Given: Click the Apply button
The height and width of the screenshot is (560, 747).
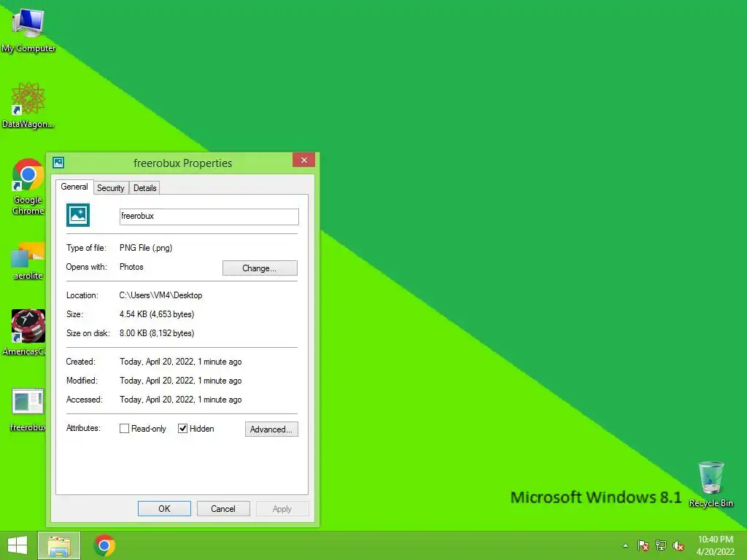Looking at the screenshot, I should pyautogui.click(x=282, y=508).
